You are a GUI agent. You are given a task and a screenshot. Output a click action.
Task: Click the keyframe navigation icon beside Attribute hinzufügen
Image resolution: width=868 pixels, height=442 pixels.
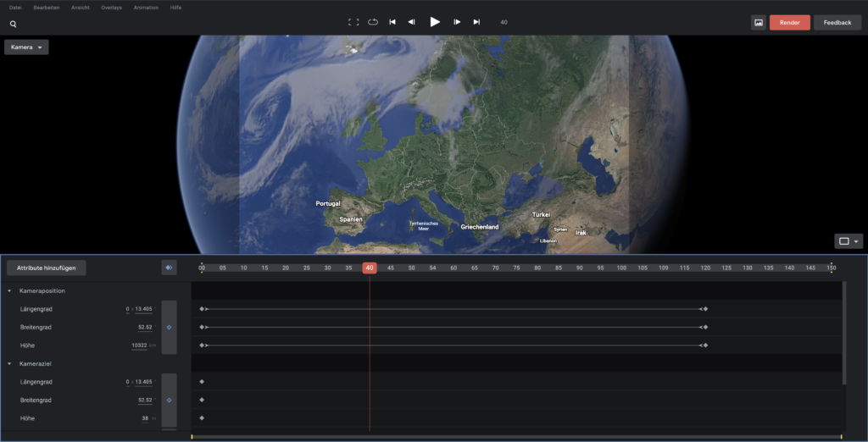[x=169, y=268]
